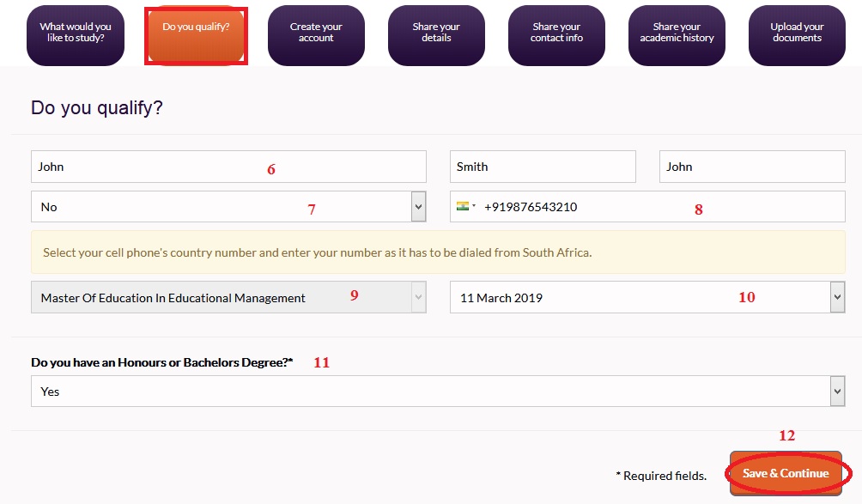This screenshot has height=504, width=862.
Task: Click the India flag country code selector
Action: (x=466, y=207)
